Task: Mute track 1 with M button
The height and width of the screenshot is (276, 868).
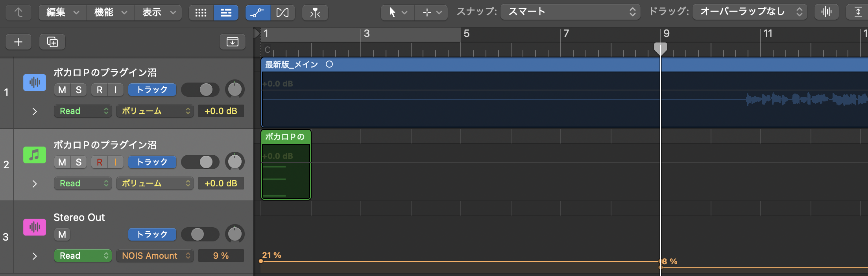Action: click(62, 90)
